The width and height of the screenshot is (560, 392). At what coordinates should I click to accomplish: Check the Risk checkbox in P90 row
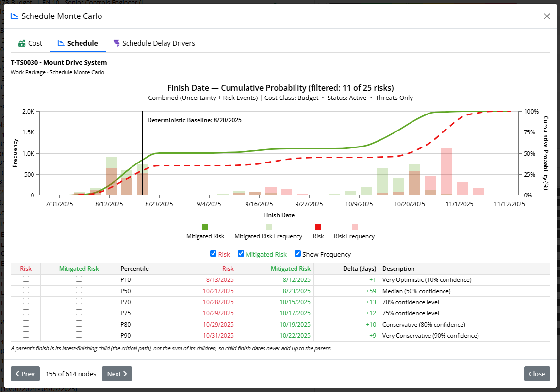[26, 335]
